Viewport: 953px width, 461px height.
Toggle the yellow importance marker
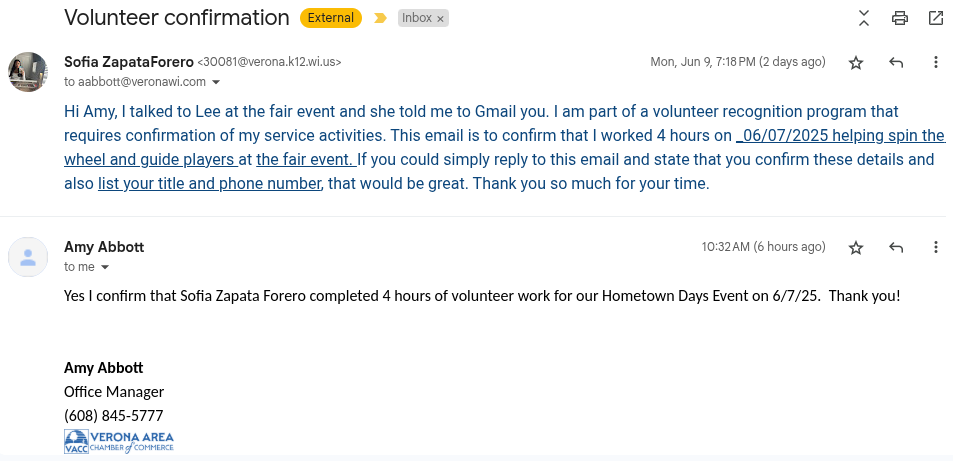click(x=380, y=18)
